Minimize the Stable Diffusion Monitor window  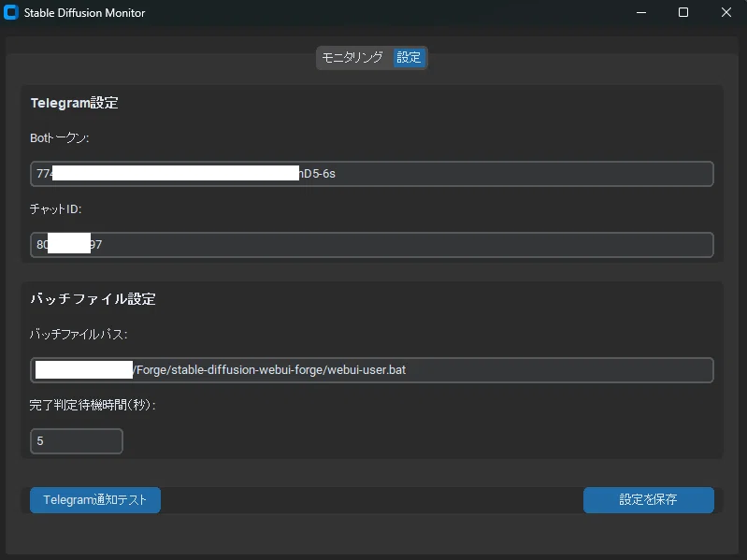[x=641, y=12]
